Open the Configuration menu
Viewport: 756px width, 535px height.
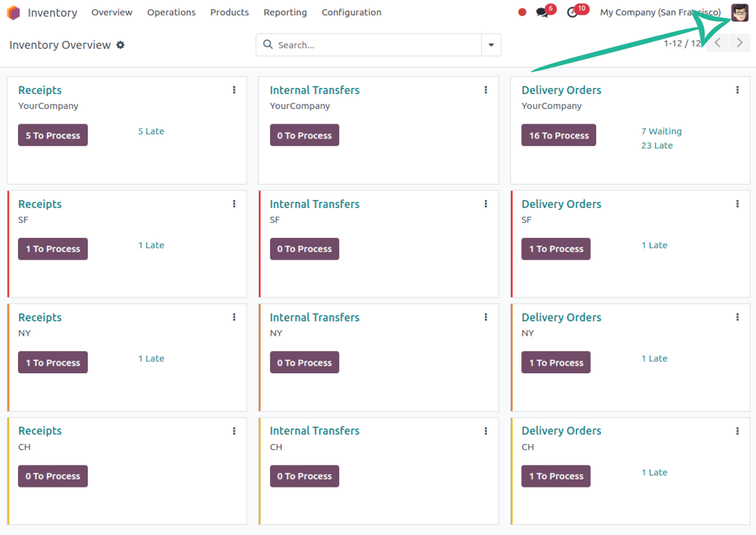tap(351, 13)
